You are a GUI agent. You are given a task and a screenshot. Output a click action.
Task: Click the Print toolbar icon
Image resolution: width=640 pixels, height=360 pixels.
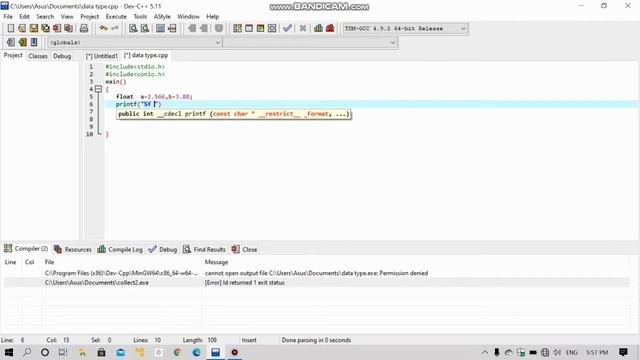click(84, 28)
